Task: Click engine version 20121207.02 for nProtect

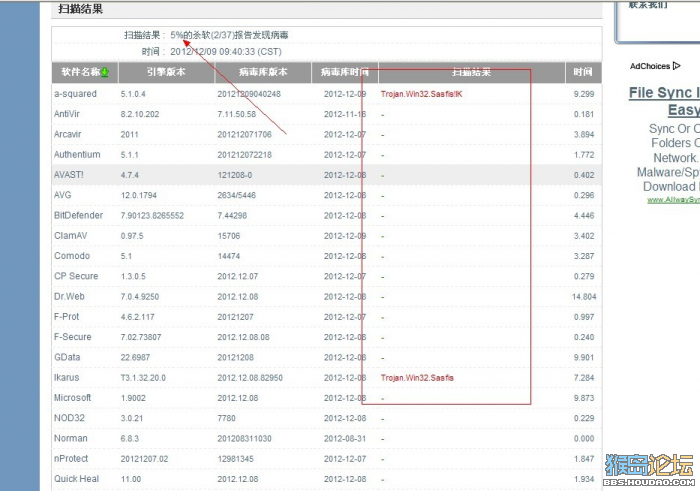Action: 144,459
